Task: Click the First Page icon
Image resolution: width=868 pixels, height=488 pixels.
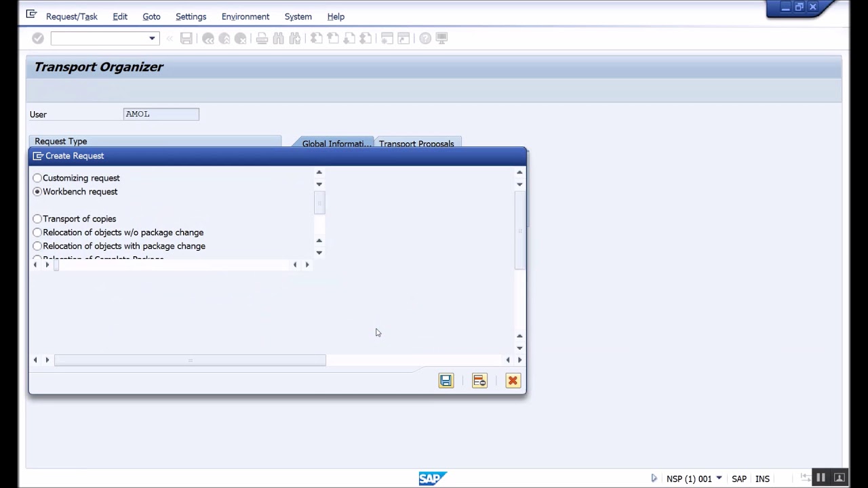Action: 316,39
